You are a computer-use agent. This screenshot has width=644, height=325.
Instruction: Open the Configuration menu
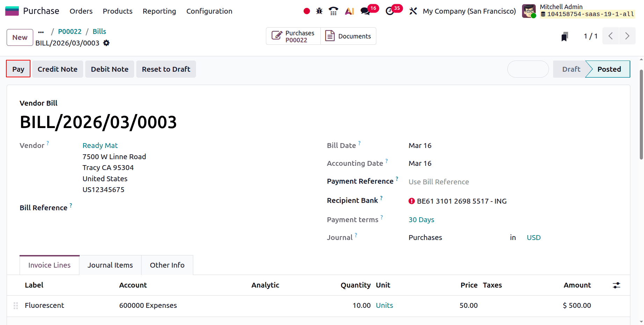click(x=209, y=11)
